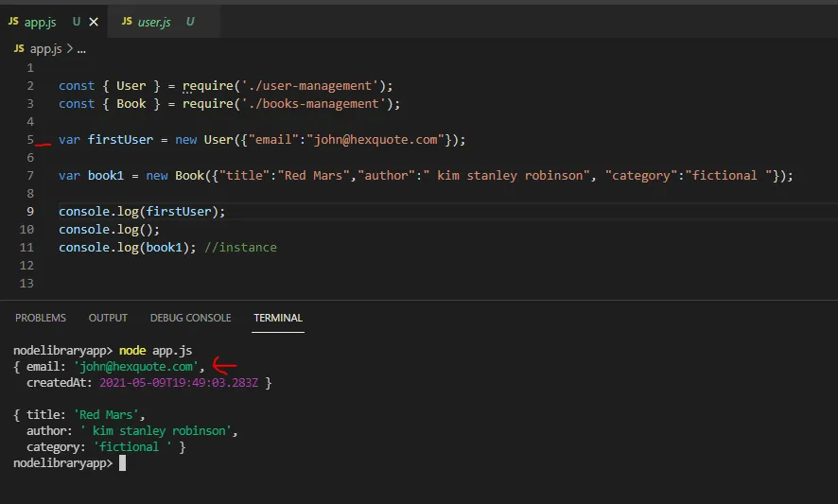This screenshot has height=504, width=838.
Task: Switch to the user.js editor tab
Action: (154, 22)
